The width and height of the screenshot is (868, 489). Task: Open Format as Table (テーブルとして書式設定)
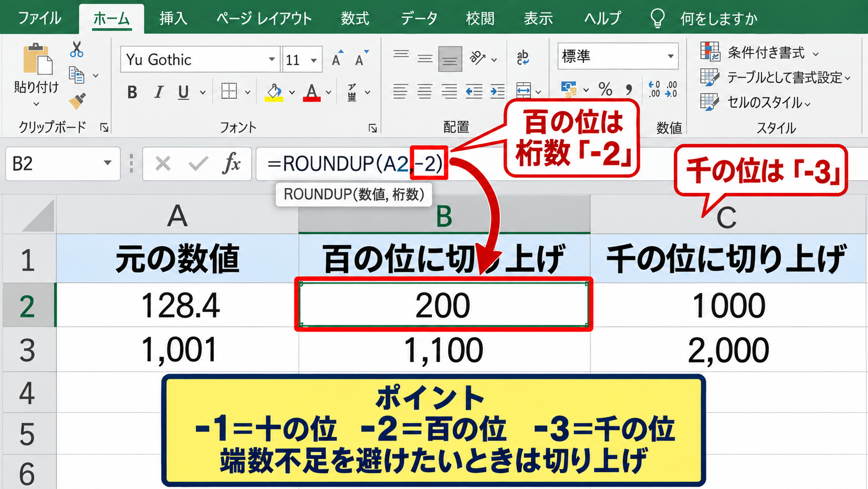pyautogui.click(x=776, y=77)
